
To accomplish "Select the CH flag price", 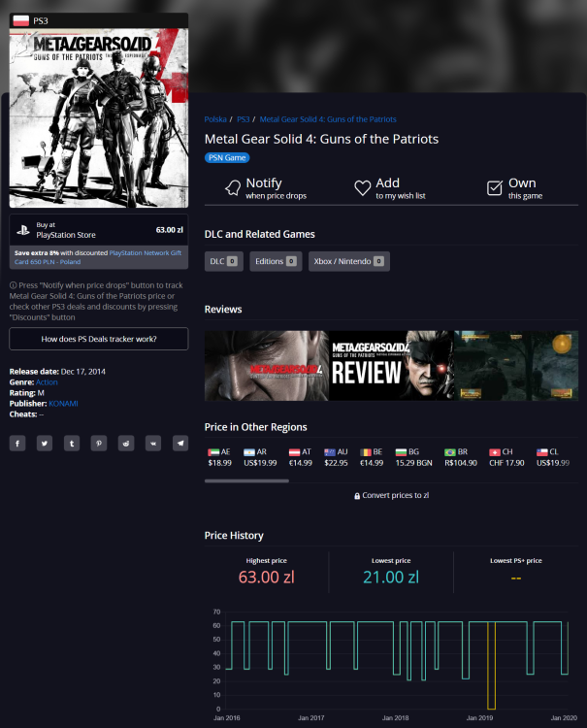I will coord(506,457).
